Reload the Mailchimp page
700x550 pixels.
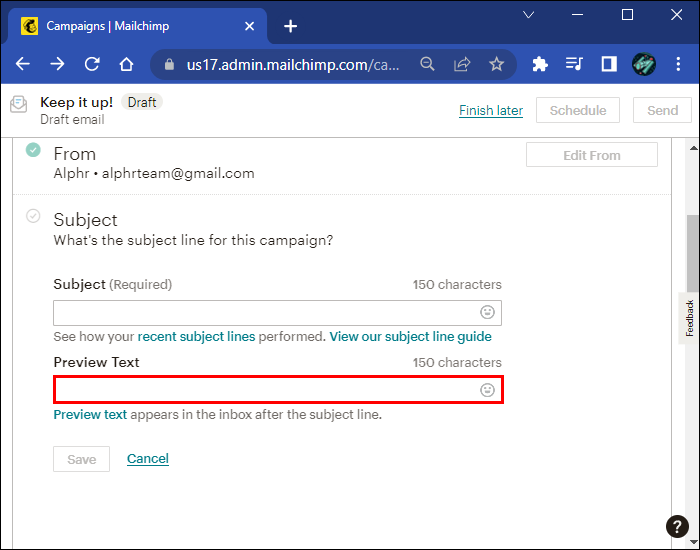point(92,64)
